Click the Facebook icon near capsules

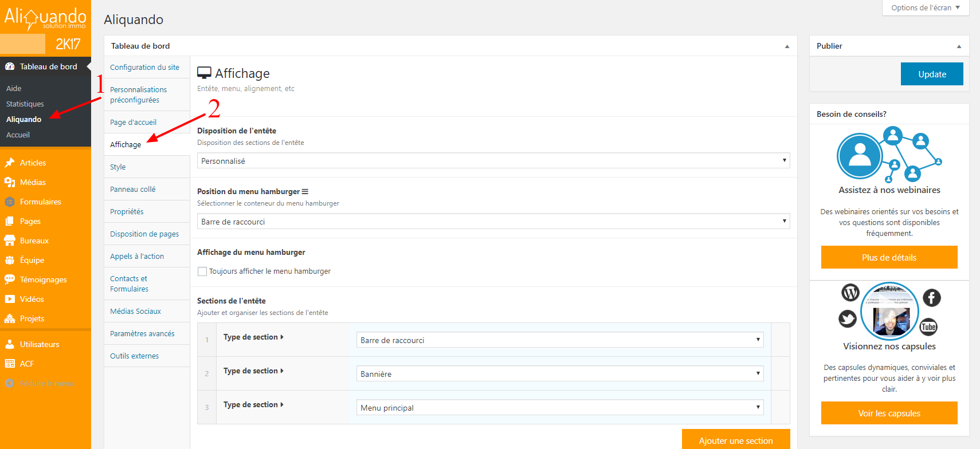932,297
